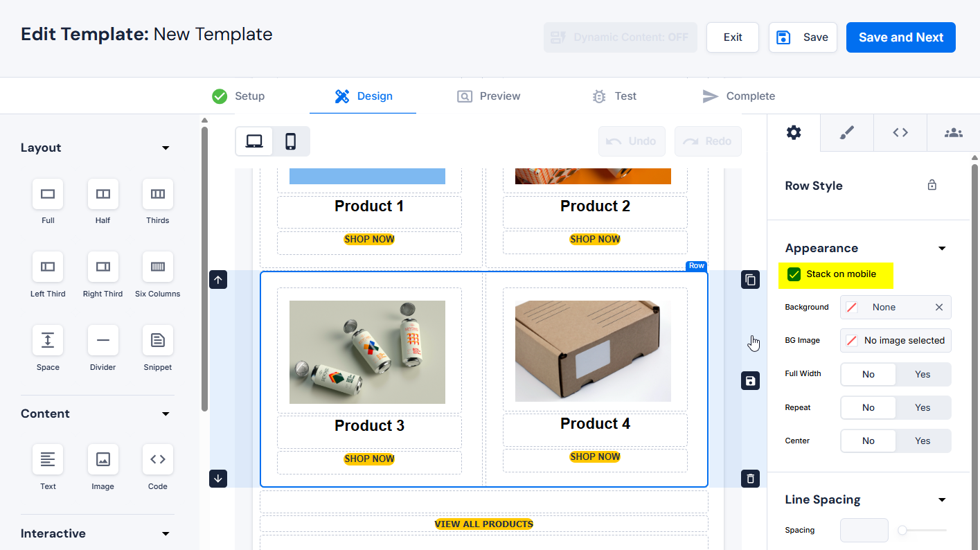Uncheck Stack on mobile checkbox
The height and width of the screenshot is (550, 980).
tap(794, 275)
